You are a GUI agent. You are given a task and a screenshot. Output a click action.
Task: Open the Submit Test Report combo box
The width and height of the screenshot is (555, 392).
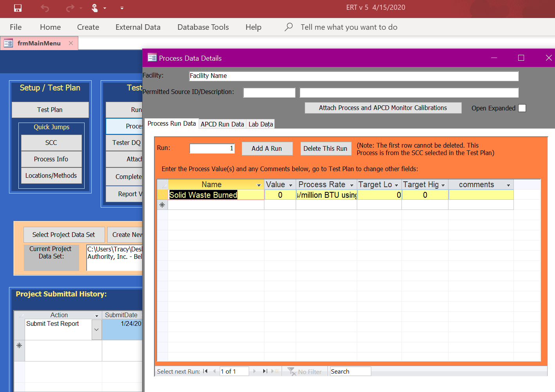[96, 329]
